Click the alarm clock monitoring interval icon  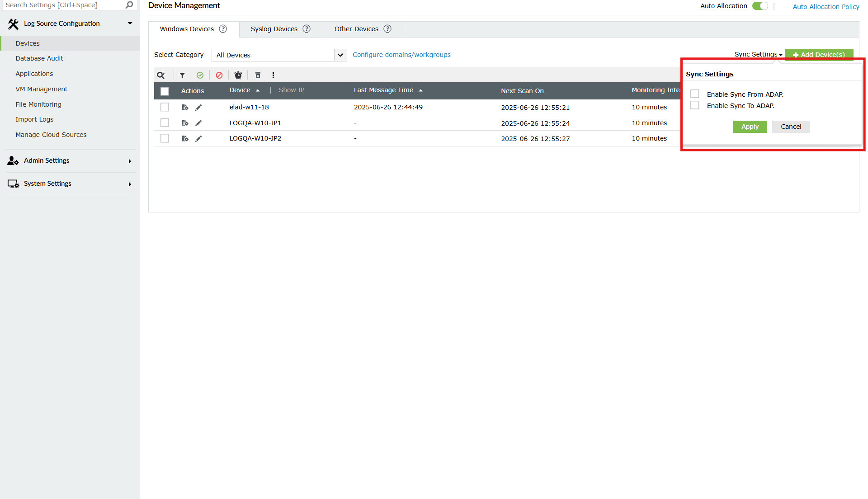point(238,75)
